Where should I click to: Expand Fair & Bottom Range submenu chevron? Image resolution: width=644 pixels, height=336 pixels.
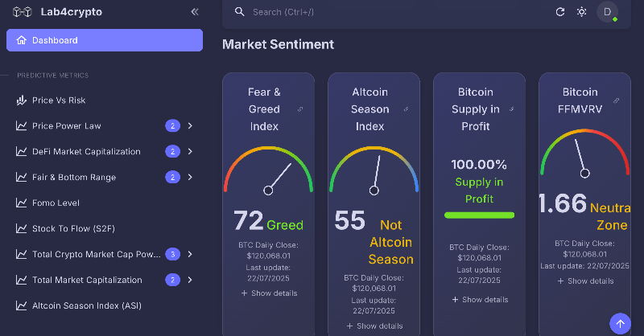[190, 177]
